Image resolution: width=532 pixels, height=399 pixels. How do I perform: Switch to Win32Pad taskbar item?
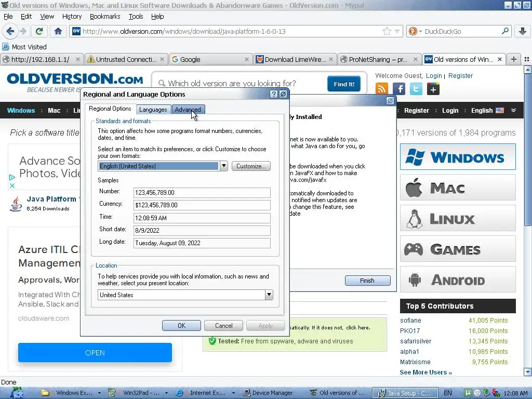(137, 393)
